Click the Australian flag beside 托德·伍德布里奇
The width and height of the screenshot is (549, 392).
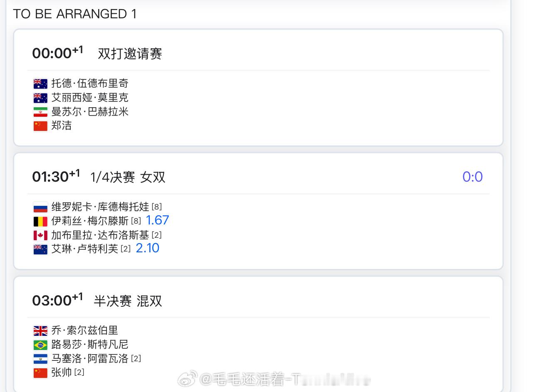click(x=40, y=84)
